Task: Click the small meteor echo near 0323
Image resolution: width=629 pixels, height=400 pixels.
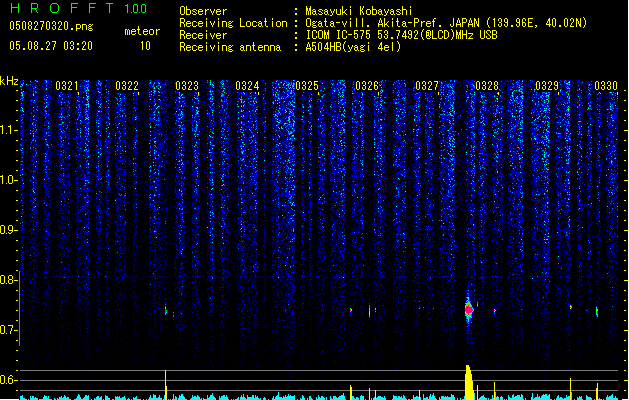Action: click(166, 311)
